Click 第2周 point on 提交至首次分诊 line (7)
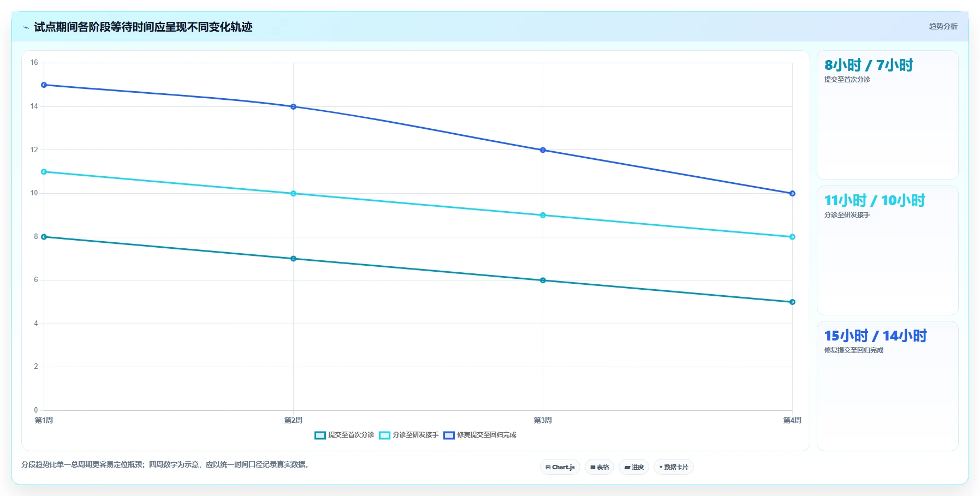Image resolution: width=980 pixels, height=496 pixels. coord(294,259)
